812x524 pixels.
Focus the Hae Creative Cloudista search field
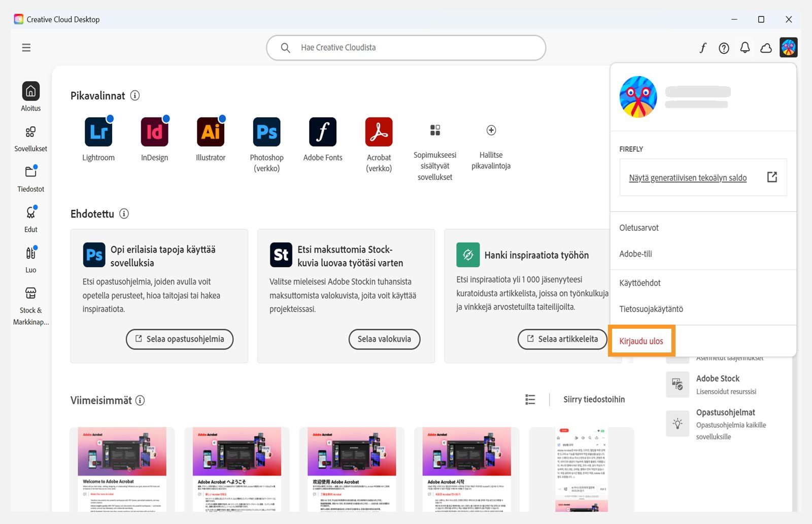[406, 48]
